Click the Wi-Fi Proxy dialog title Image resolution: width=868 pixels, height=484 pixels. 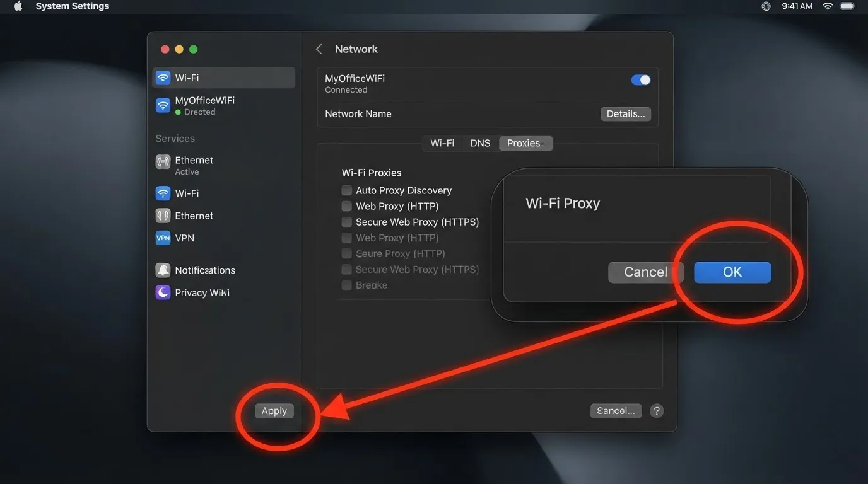click(563, 204)
